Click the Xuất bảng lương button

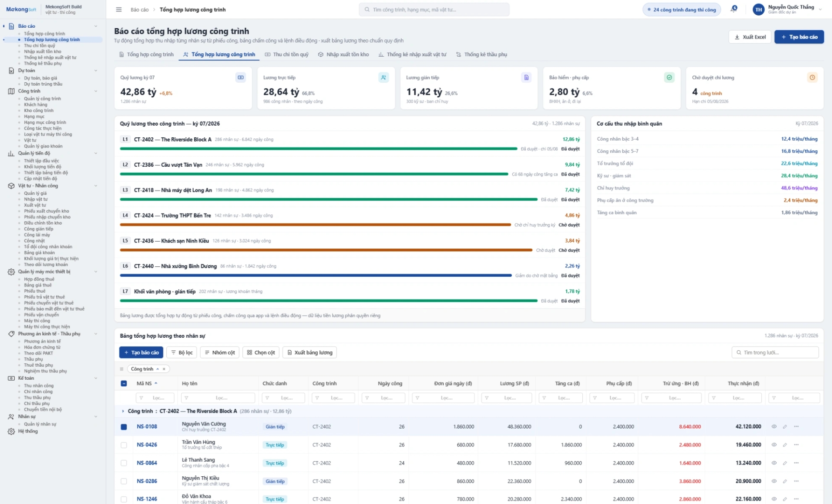point(310,353)
